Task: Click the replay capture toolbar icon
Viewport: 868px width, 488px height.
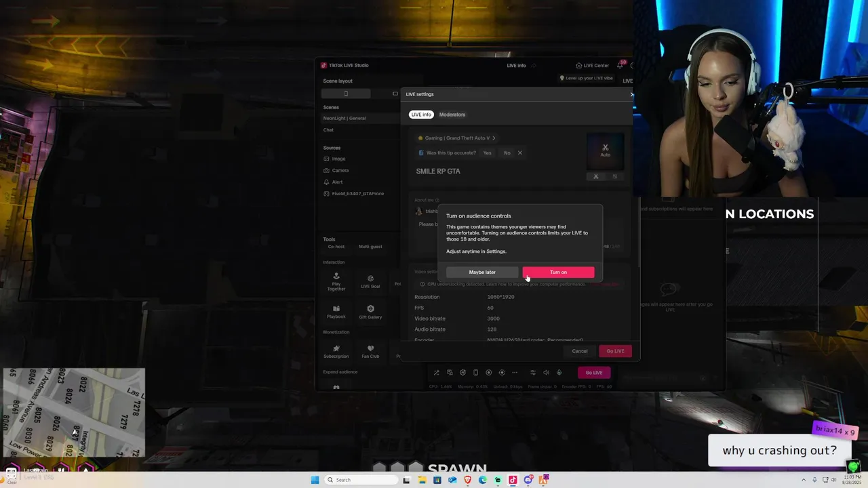Action: point(502,372)
